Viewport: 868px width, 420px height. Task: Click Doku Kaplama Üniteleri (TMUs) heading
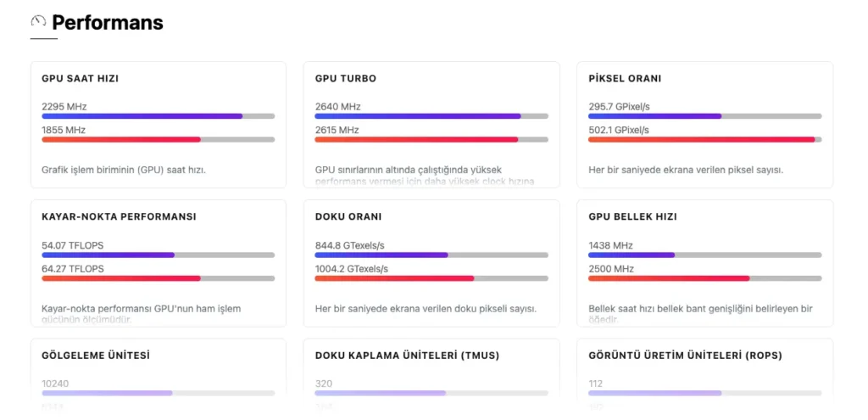[407, 356]
